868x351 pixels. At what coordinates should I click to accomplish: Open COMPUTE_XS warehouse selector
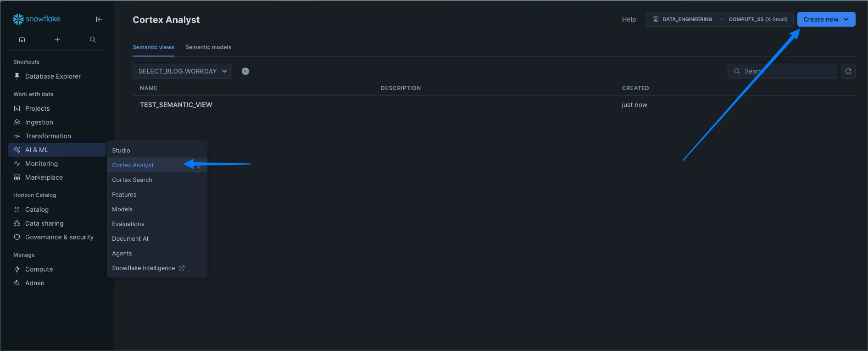click(x=758, y=19)
